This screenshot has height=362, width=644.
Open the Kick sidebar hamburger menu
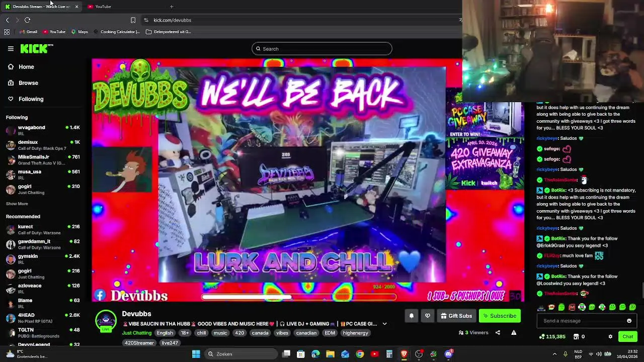(x=11, y=49)
